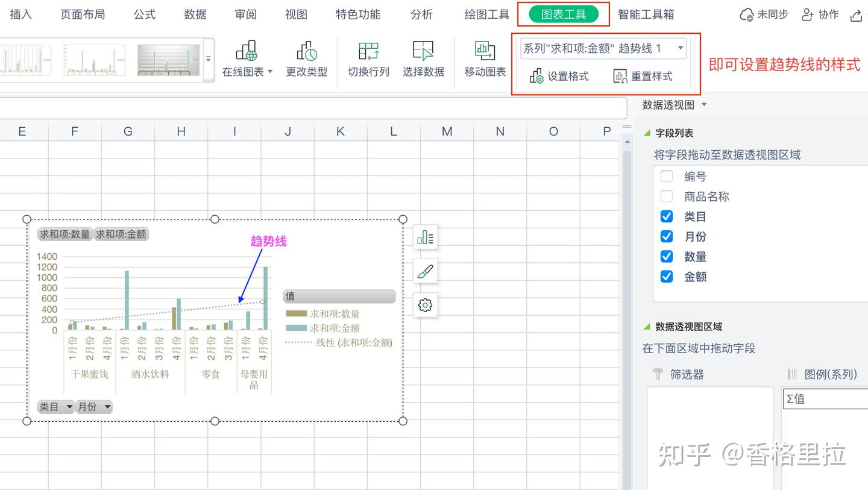868x490 pixels.
Task: Click the 零食 category axis label
Action: coord(210,374)
